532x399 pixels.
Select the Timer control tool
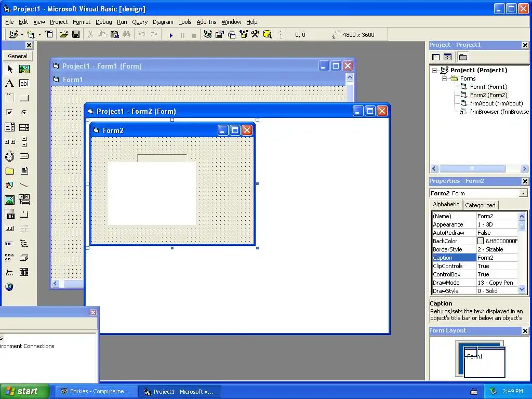tap(10, 156)
